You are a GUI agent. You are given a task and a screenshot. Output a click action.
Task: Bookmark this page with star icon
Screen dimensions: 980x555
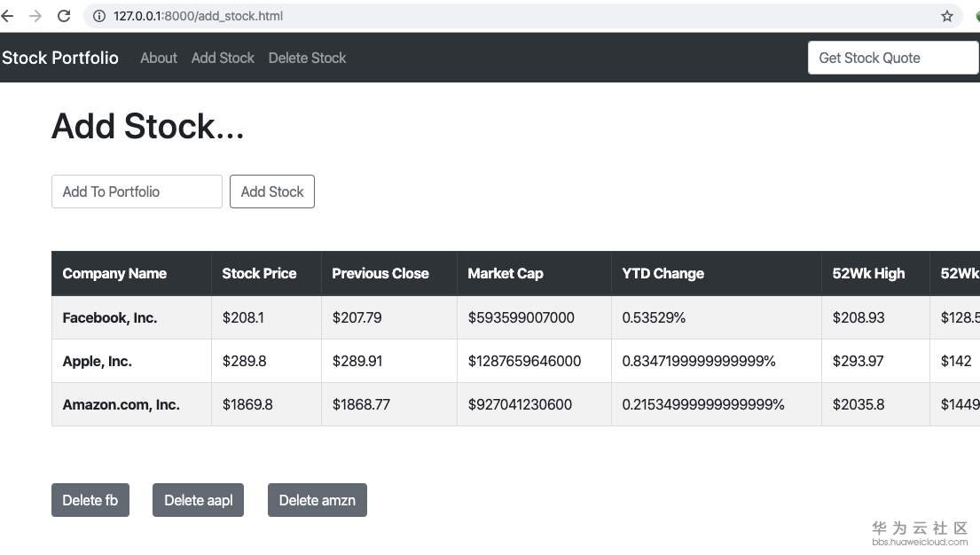tap(947, 16)
